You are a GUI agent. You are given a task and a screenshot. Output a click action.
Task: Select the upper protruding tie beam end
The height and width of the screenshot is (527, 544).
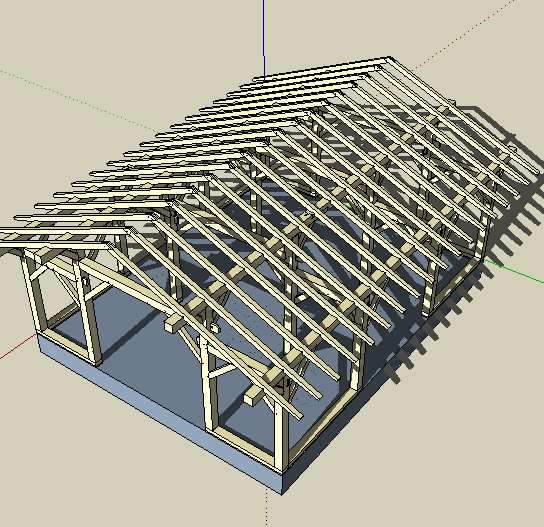point(173,325)
